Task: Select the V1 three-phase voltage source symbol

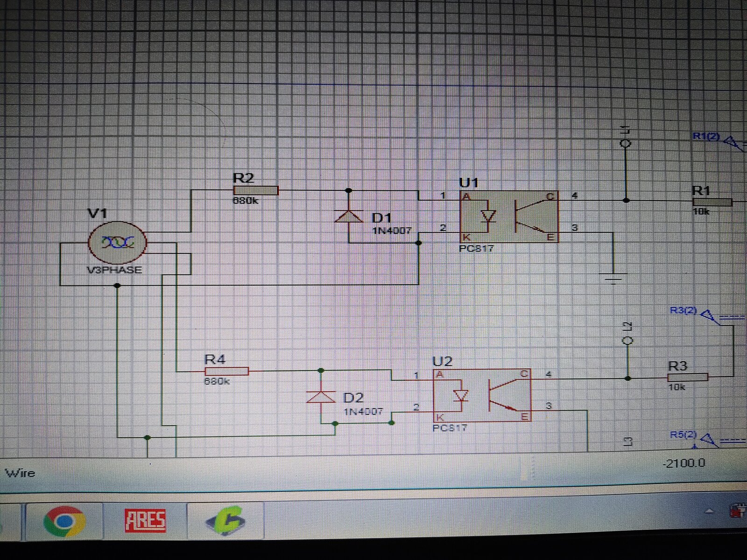Action: point(118,242)
